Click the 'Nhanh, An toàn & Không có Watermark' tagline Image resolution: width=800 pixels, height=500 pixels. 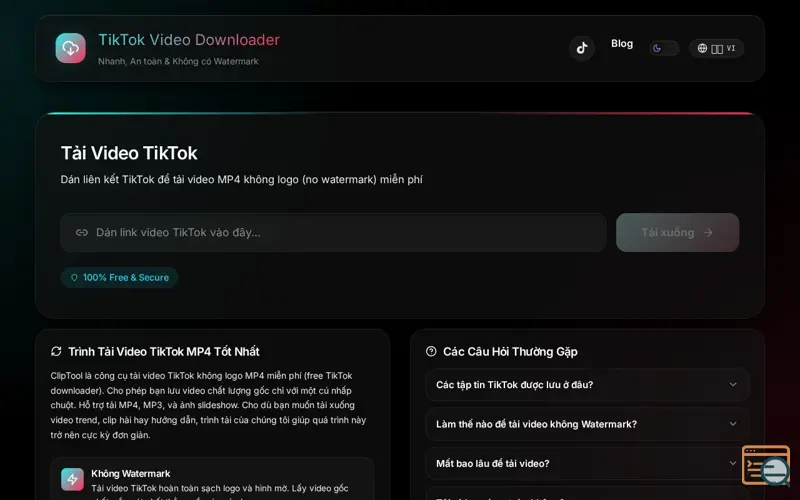178,61
